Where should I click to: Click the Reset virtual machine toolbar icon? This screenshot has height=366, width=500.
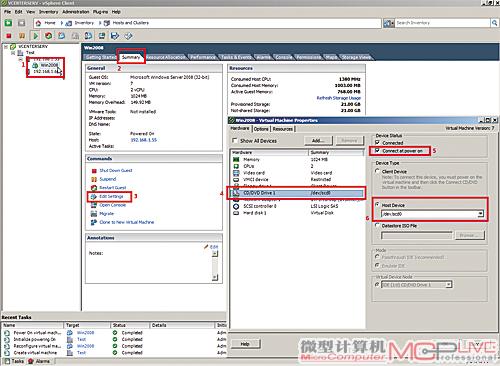pyautogui.click(x=49, y=36)
